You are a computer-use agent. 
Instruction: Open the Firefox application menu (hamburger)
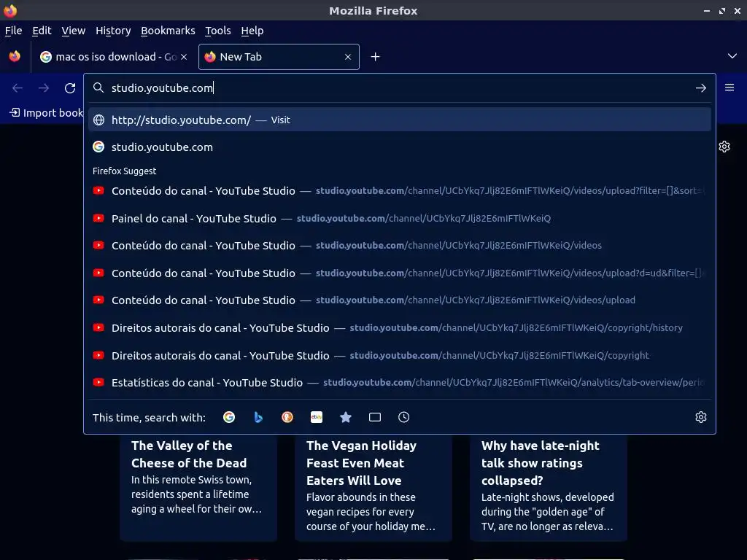point(729,87)
